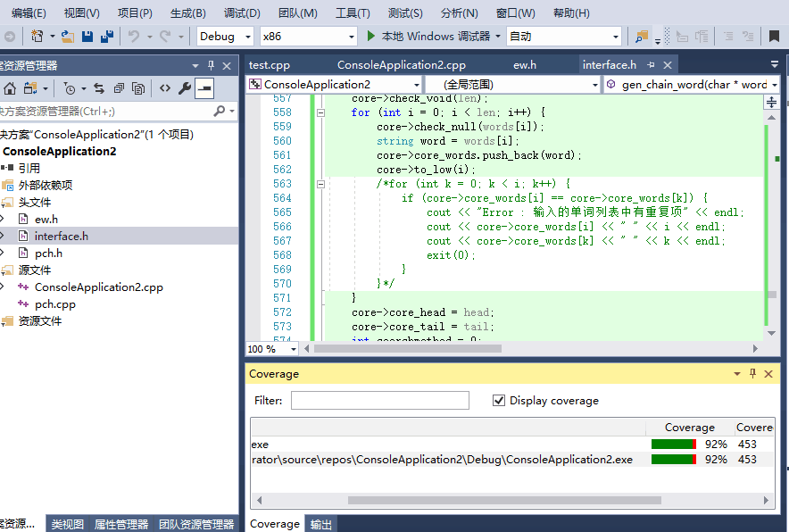Viewport: 789px width, 532px height.
Task: Open ConsoleApplication2.cpp in Solution Explorer
Action: tap(98, 287)
